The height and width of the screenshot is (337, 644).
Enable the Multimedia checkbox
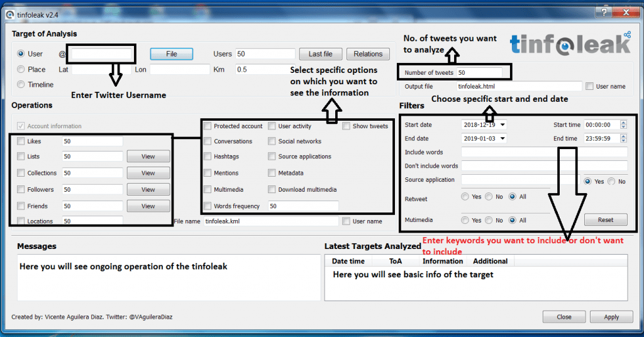(208, 189)
